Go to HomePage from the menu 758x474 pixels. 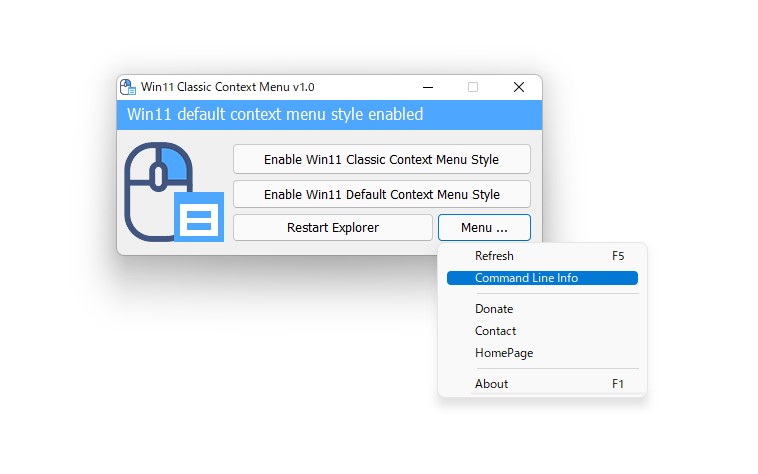[x=542, y=353]
